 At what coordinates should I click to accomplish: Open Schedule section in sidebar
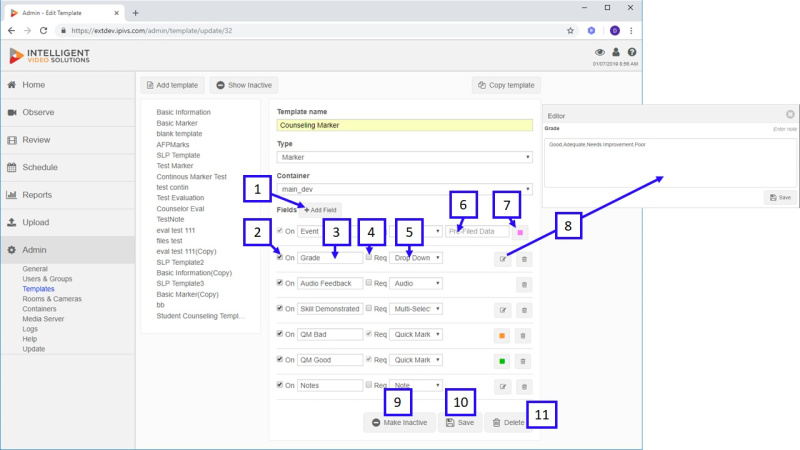67,167
